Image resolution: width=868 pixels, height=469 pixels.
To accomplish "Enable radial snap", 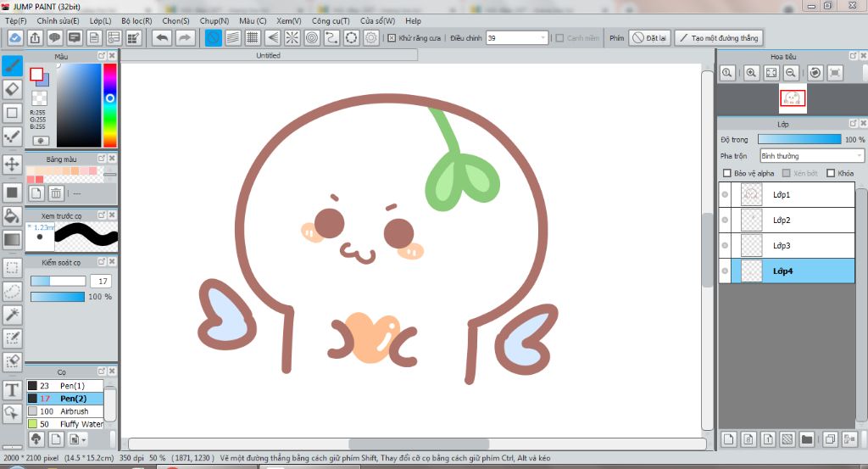I will [292, 37].
